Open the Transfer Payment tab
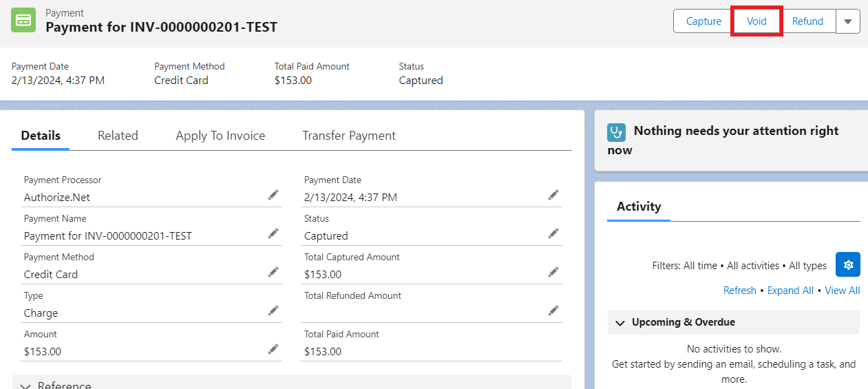This screenshot has width=868, height=389. (x=349, y=136)
